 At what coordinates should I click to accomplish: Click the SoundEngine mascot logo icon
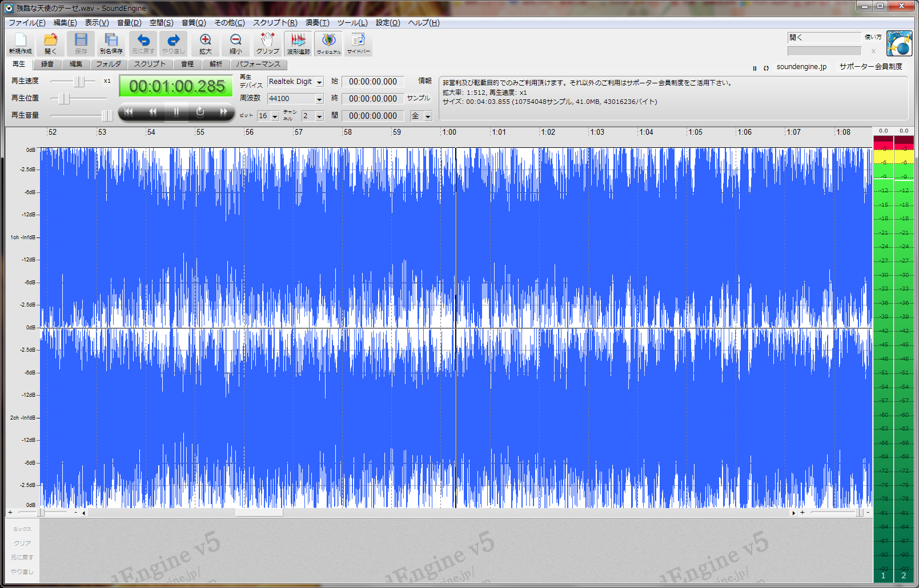899,43
